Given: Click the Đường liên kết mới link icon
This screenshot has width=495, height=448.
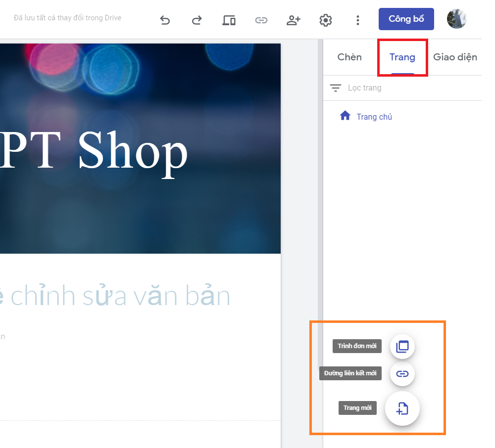Looking at the screenshot, I should pos(402,374).
